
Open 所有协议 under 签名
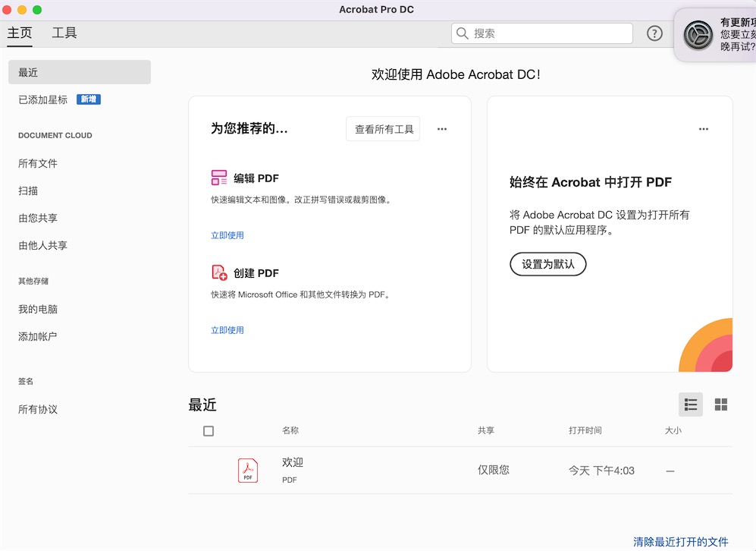[38, 410]
